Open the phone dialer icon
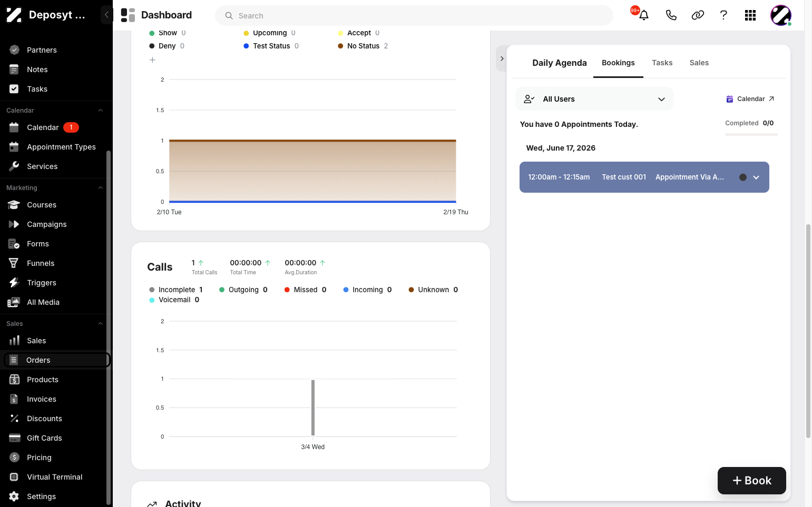The image size is (812, 507). [x=671, y=15]
